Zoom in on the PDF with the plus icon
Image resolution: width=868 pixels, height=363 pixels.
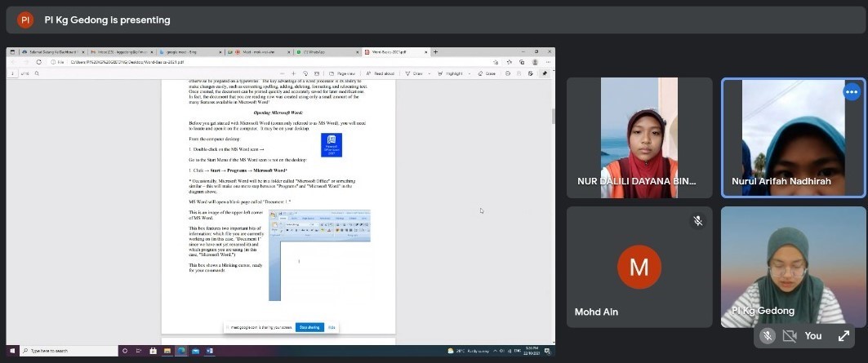(292, 73)
